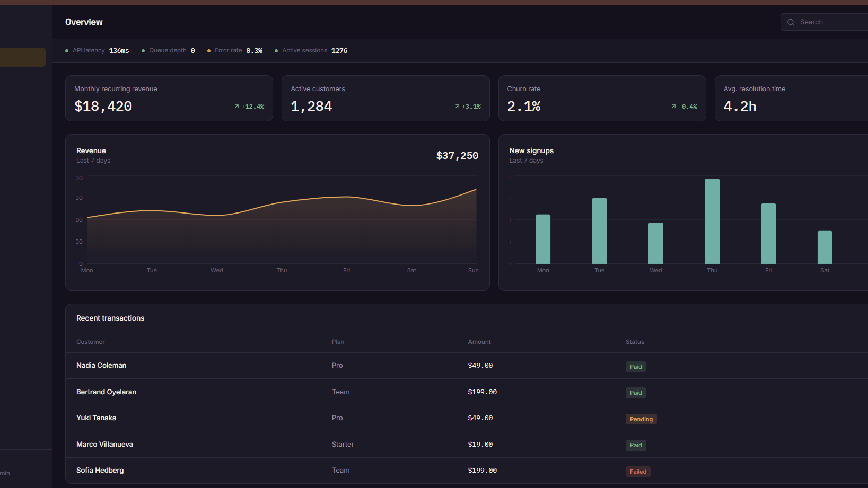868x488 pixels.
Task: Click the Thu bar in New signups
Action: pyautogui.click(x=712, y=221)
